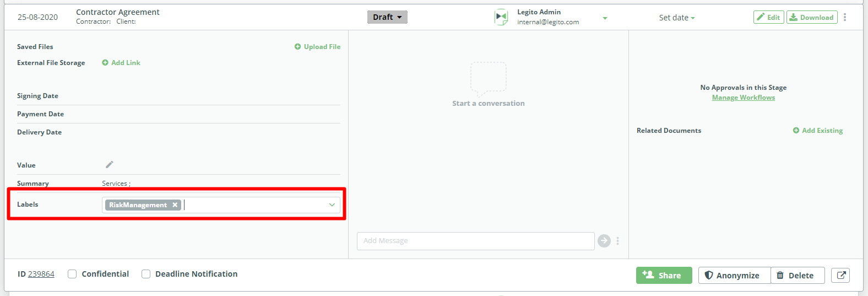The width and height of the screenshot is (868, 296).
Task: Open document in new window icon
Action: point(840,275)
